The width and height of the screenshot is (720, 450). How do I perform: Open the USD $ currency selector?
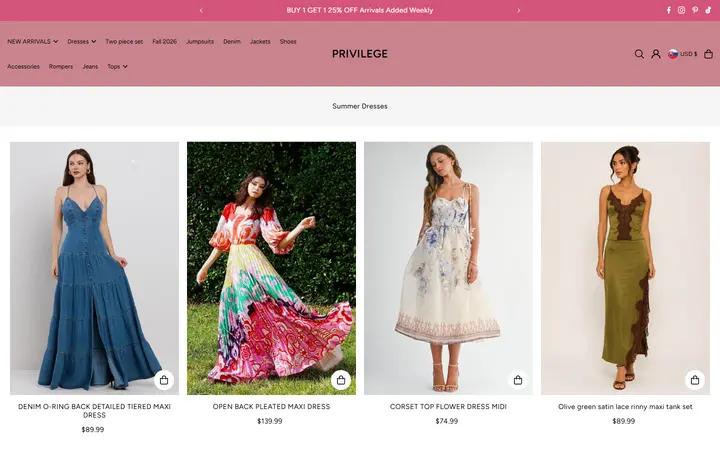coord(682,54)
